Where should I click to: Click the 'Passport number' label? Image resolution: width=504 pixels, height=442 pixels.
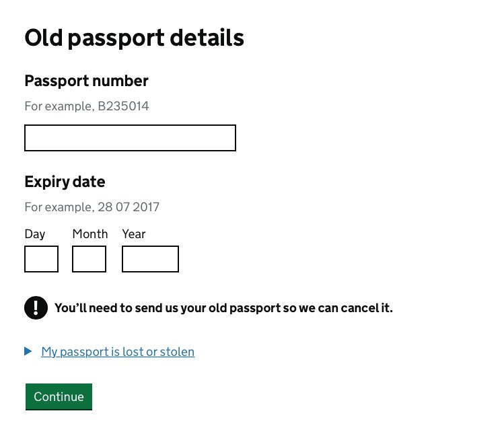(x=86, y=81)
